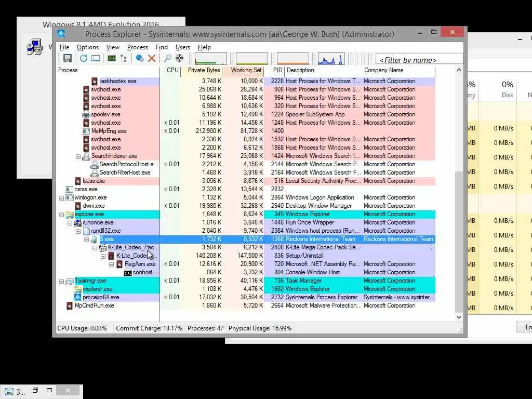The width and height of the screenshot is (532, 399).
Task: Click the Filter by name field
Action: tap(419, 60)
